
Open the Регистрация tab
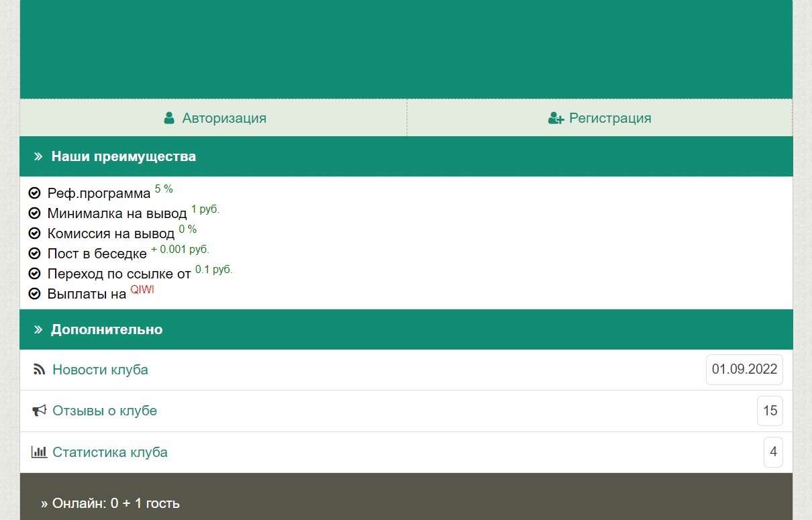pyautogui.click(x=609, y=118)
